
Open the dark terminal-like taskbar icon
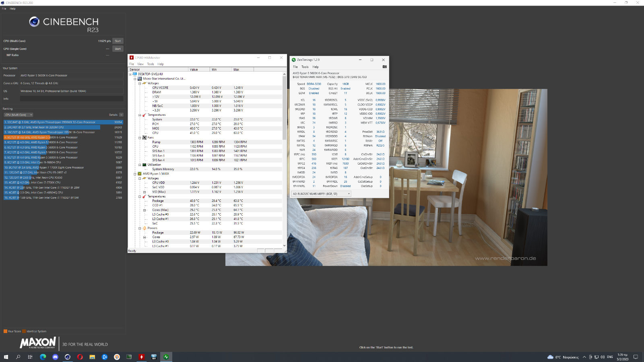(x=129, y=357)
